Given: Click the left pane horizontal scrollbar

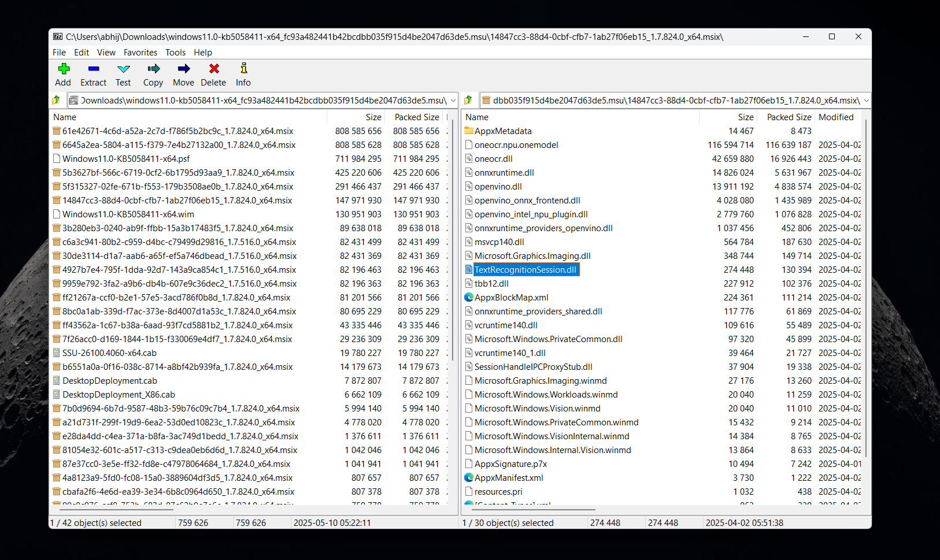Looking at the screenshot, I should point(116,510).
